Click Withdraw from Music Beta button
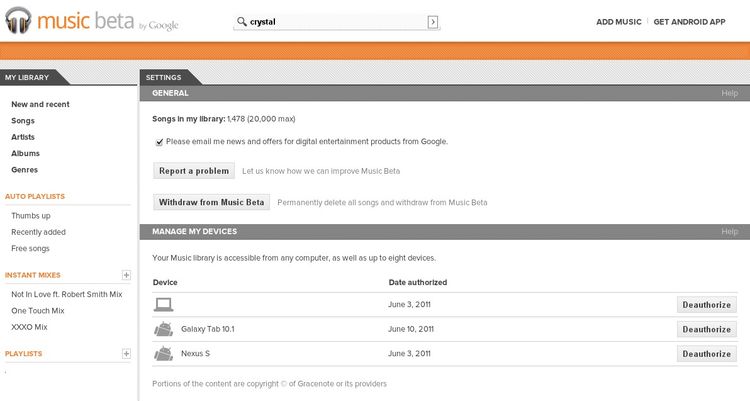The width and height of the screenshot is (750, 401). 211,202
